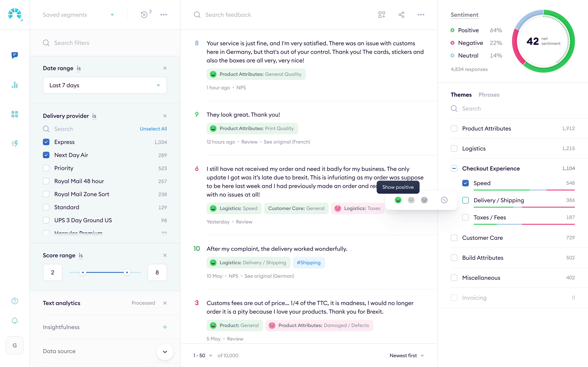The image size is (588, 367).
Task: Open the dashboard grid view from the sidebar
Action: pyautogui.click(x=15, y=114)
